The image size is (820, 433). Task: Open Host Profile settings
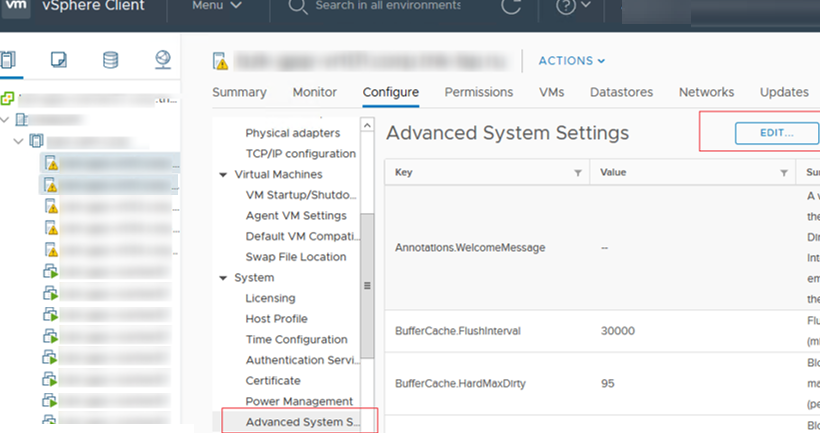pyautogui.click(x=277, y=319)
